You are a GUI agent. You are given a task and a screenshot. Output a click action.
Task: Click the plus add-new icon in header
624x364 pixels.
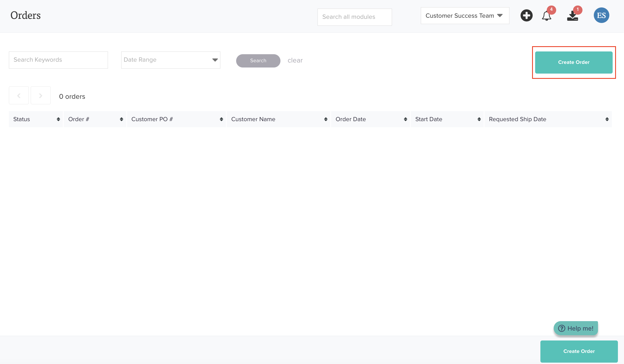[526, 15]
